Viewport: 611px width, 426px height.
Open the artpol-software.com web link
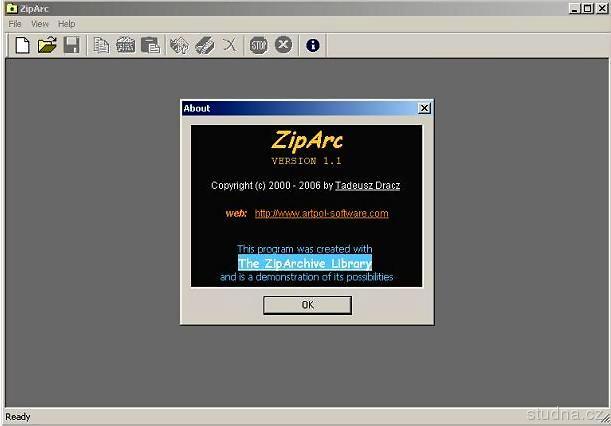point(321,213)
